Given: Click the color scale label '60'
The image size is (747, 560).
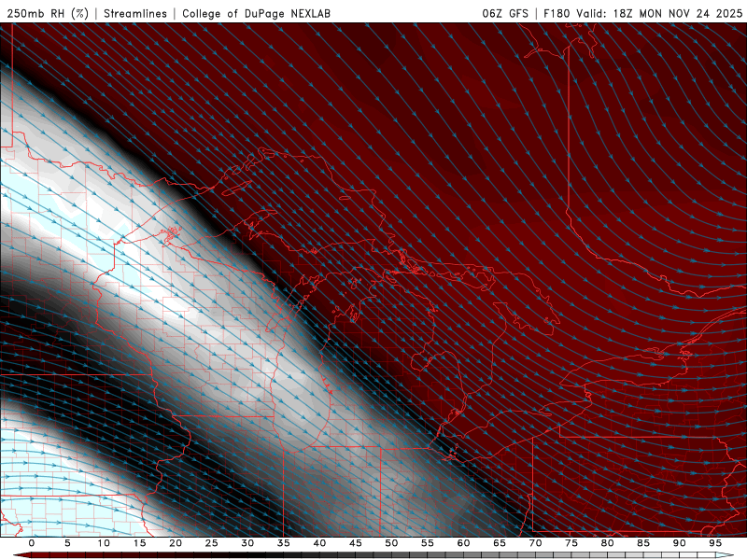Looking at the screenshot, I should coord(463,543).
